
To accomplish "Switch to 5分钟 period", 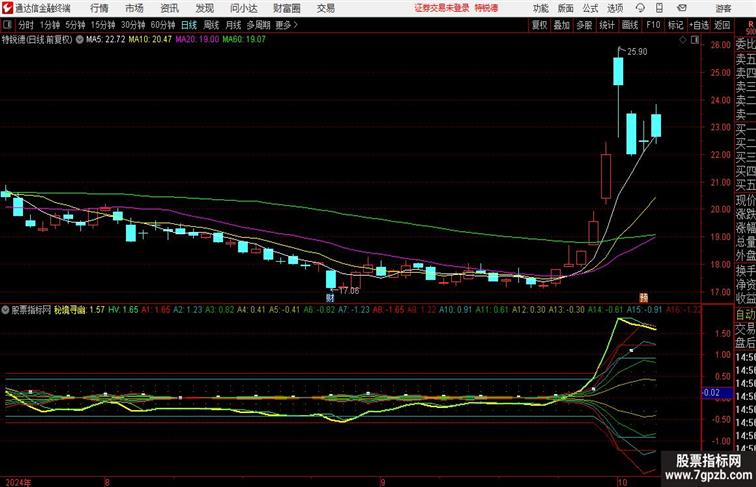I will pyautogui.click(x=75, y=25).
